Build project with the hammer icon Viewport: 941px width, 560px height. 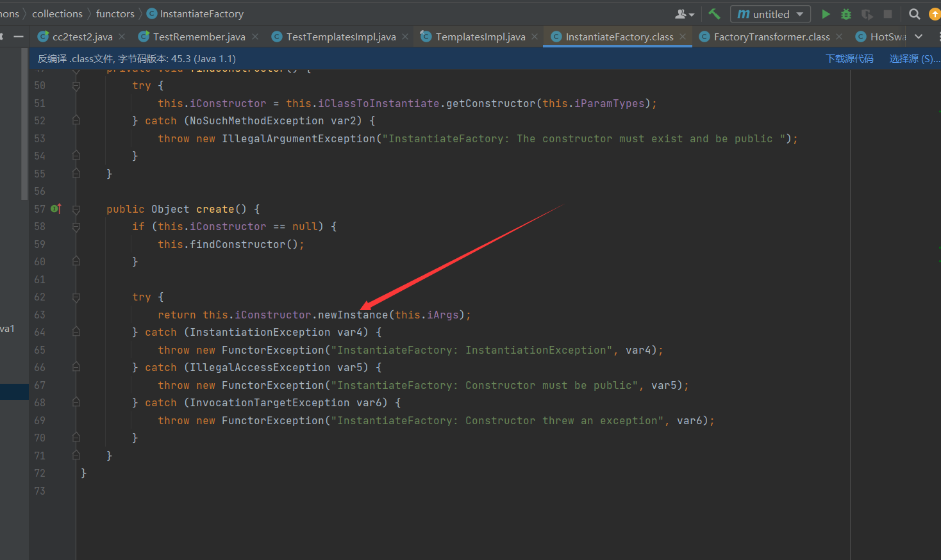click(x=714, y=13)
